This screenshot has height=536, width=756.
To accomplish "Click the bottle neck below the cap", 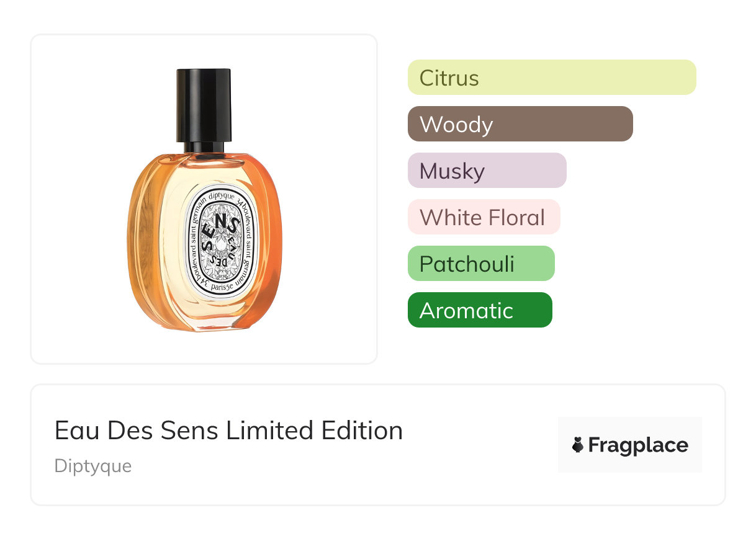I will tap(205, 148).
